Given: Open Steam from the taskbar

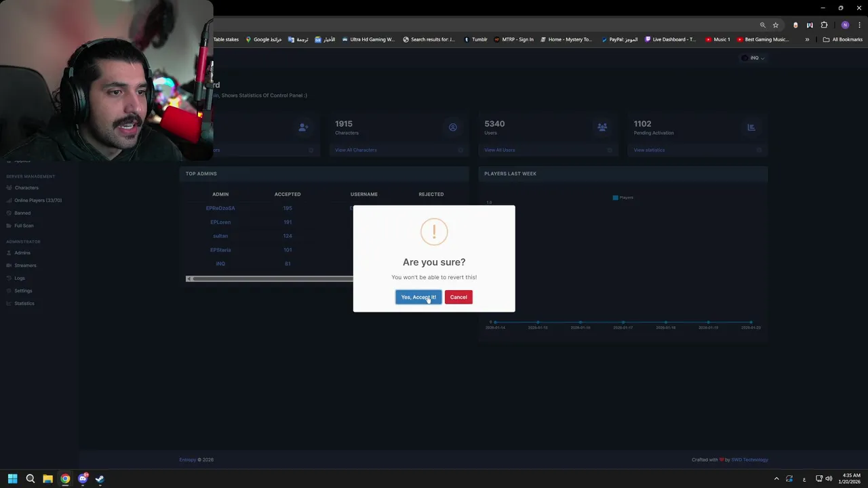Looking at the screenshot, I should click(x=100, y=479).
